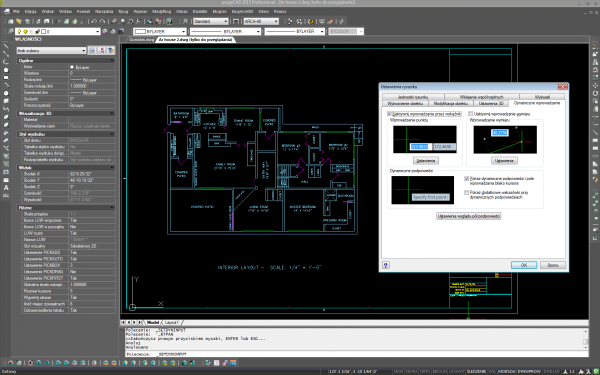Switch to 'Jednostki rysunku' tab

pos(413,97)
